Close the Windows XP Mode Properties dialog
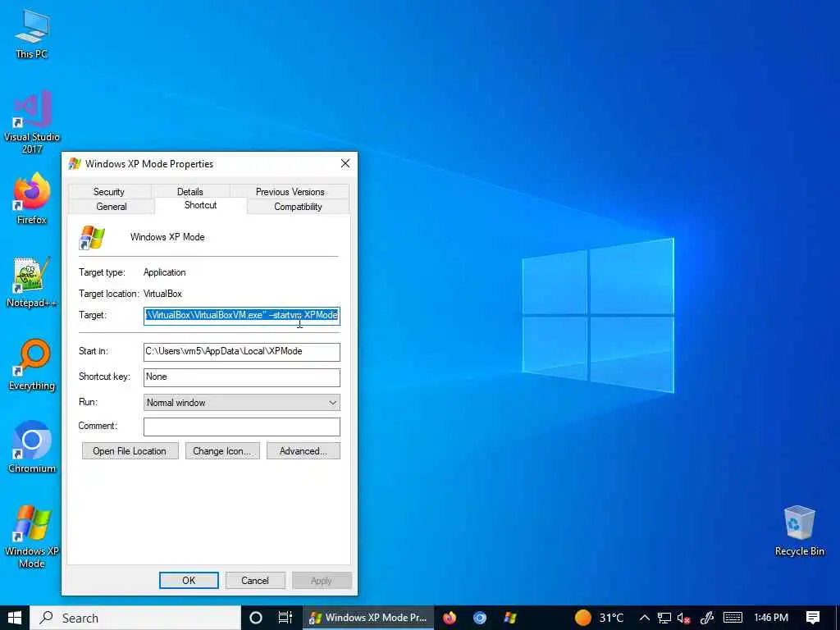This screenshot has width=840, height=630. tap(345, 163)
